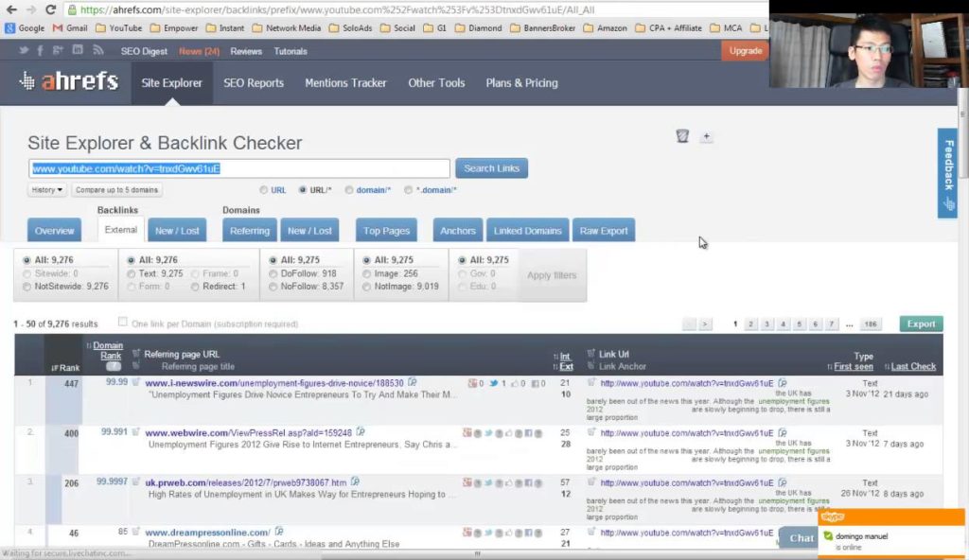Open the Facebook icon in ahrefs top bar

point(40,51)
